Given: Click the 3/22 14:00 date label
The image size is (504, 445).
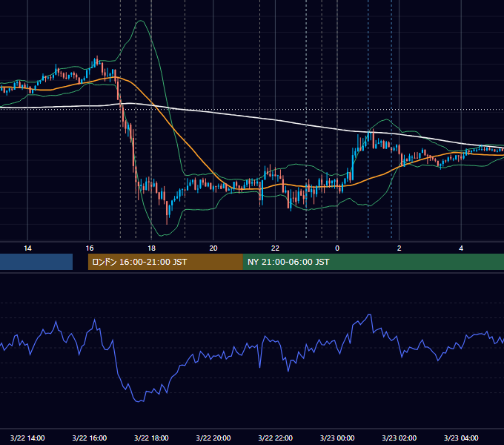Looking at the screenshot, I should click(27, 438).
